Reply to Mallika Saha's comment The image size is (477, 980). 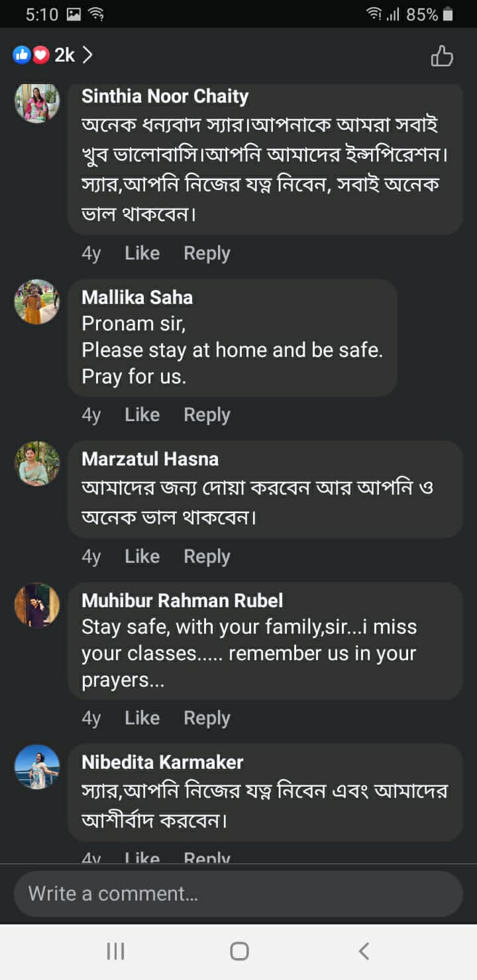click(207, 415)
